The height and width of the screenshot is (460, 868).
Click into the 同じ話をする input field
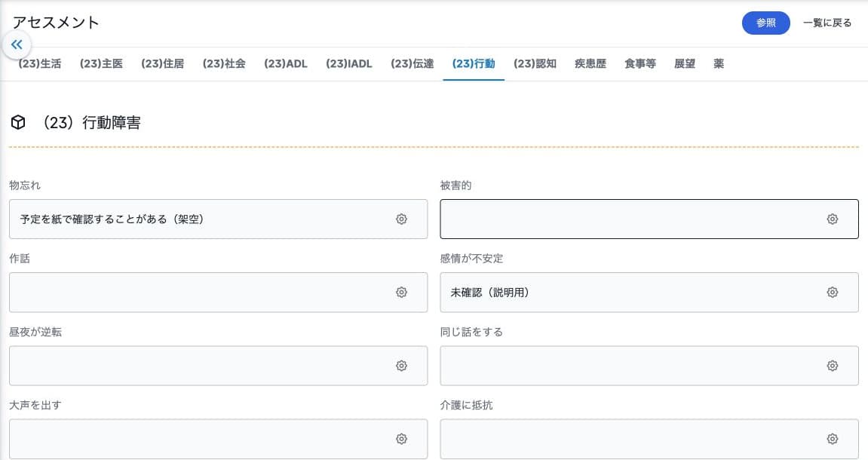[649, 366]
